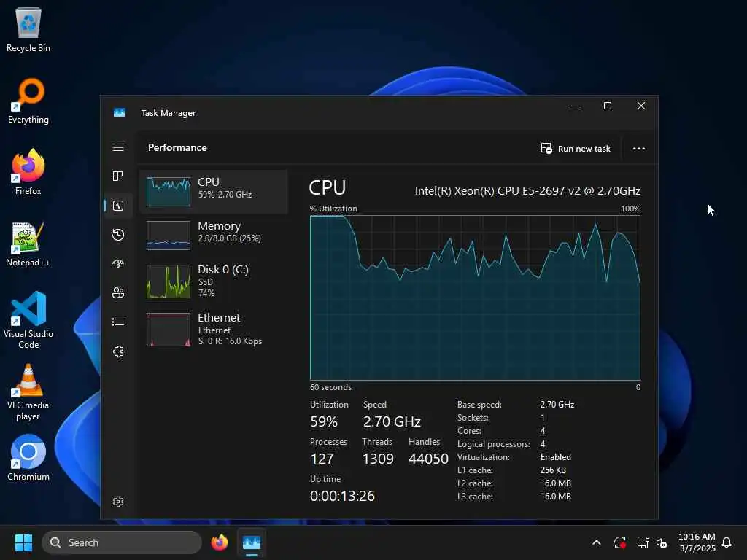
Task: Open Windows Start menu
Action: click(23, 542)
